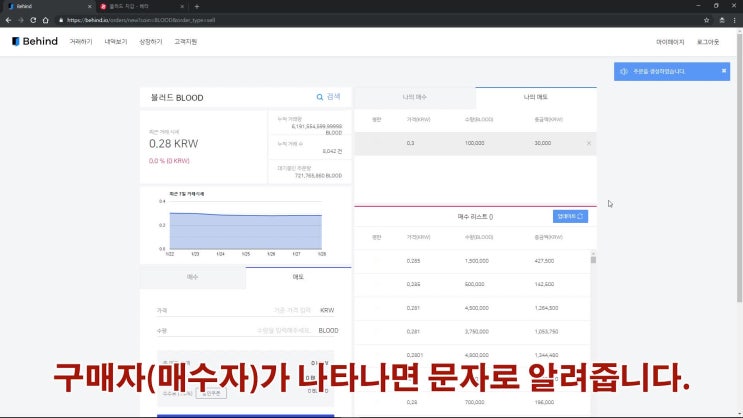Screen dimensions: 743x418
Task: Go back using the browser back arrow
Action: (8, 20)
